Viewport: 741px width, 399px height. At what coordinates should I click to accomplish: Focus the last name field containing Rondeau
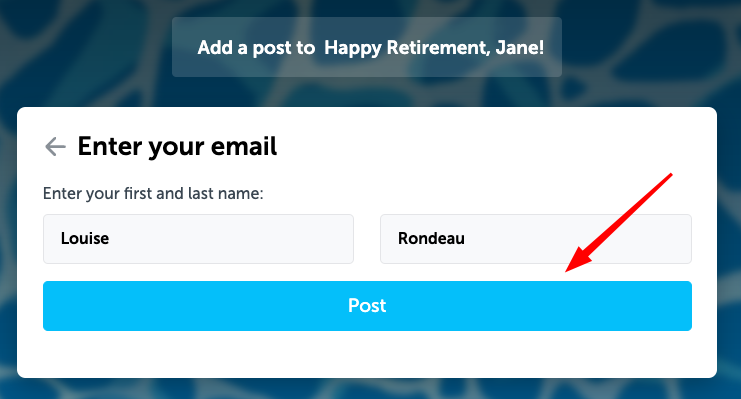coord(536,239)
